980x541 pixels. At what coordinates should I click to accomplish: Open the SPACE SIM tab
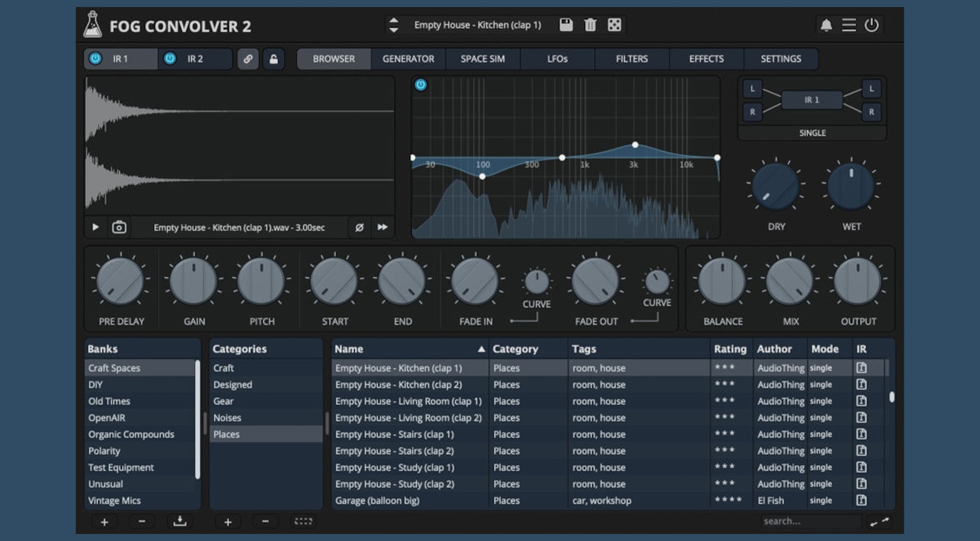point(482,59)
